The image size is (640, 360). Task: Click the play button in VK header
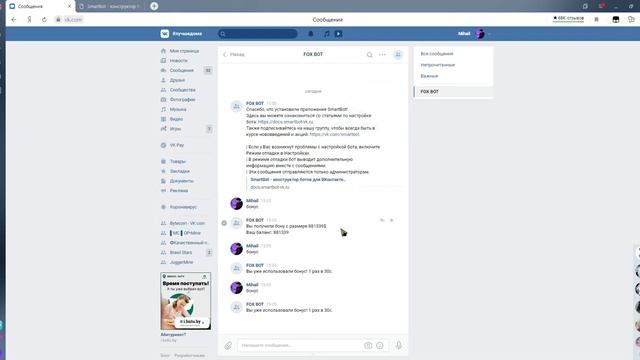coord(338,34)
